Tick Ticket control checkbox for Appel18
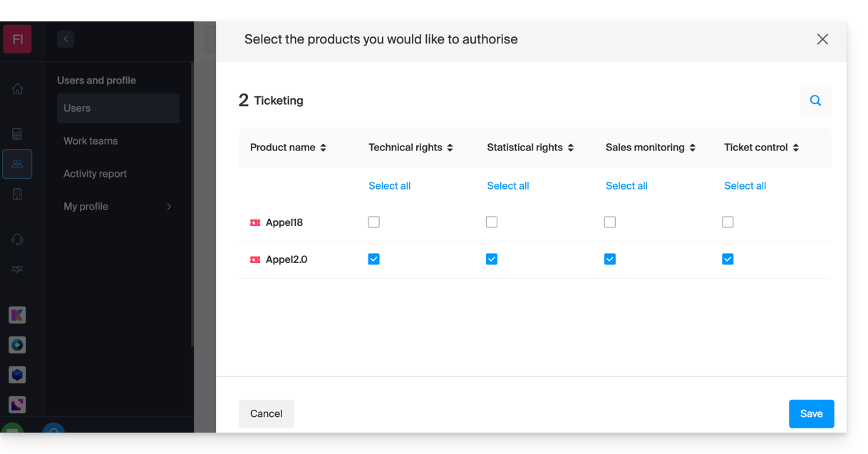Screen dimensions: 868x454 728,222
